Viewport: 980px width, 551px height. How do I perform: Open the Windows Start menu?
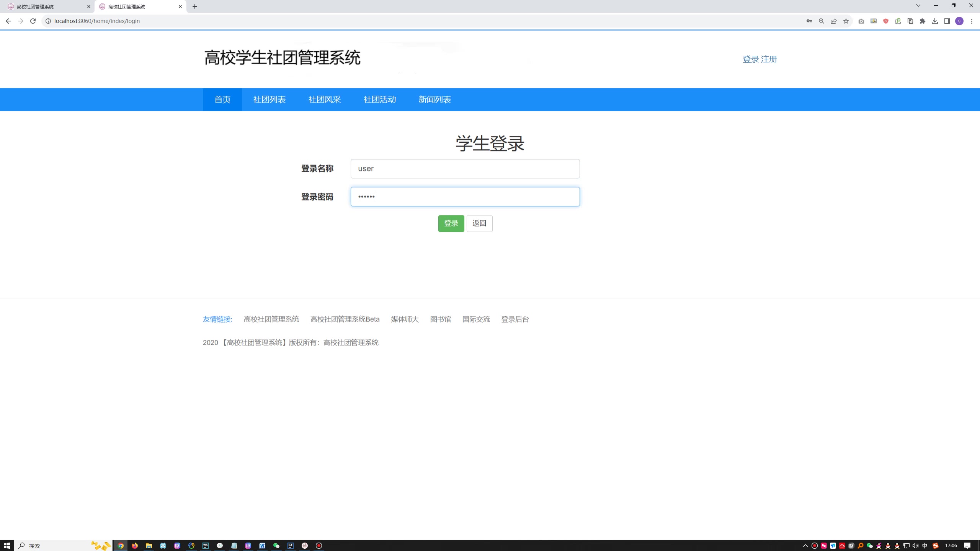7,546
